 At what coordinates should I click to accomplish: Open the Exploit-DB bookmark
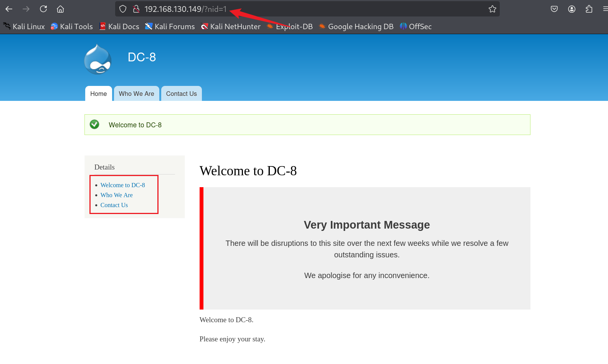pyautogui.click(x=290, y=26)
